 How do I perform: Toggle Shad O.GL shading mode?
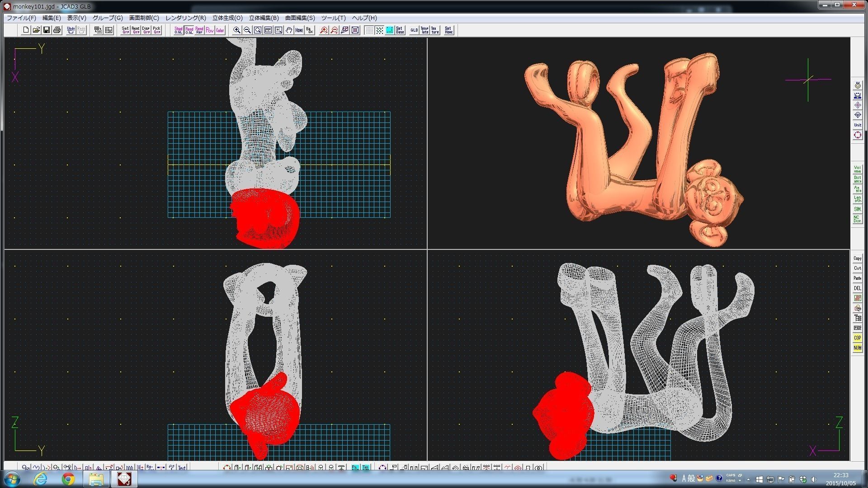click(179, 30)
